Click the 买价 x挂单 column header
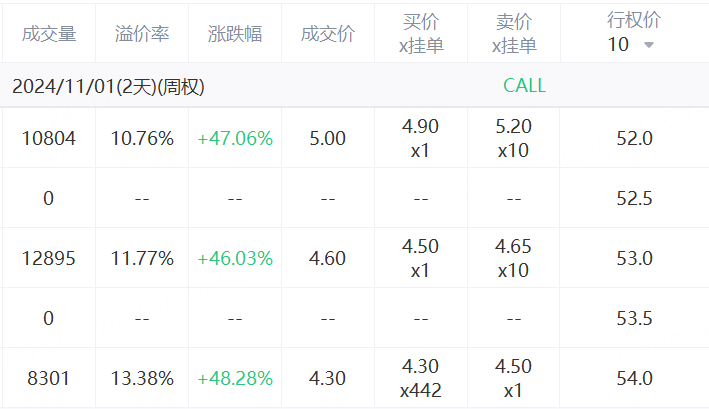This screenshot has height=409, width=709. click(421, 34)
